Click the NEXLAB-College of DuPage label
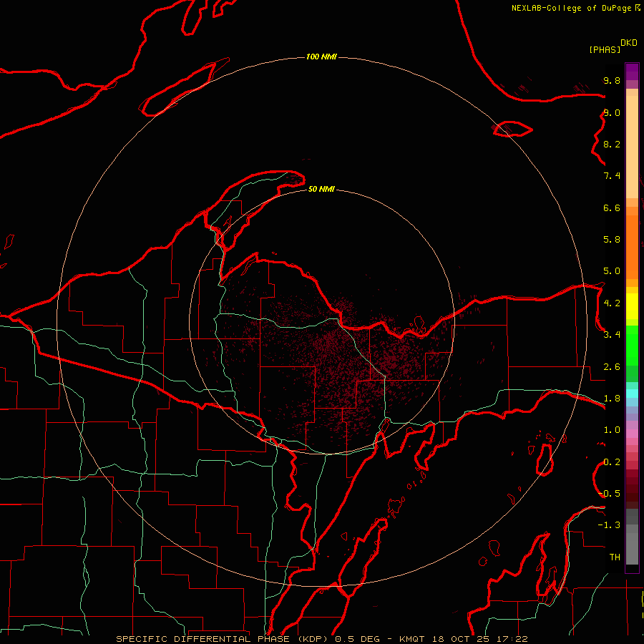Viewport: 644px width, 644px height. pos(572,8)
